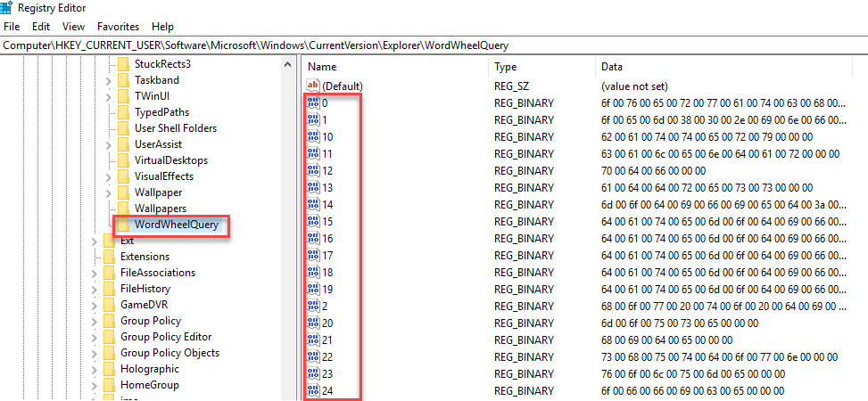This screenshot has height=401, width=868.
Task: Click the tree pane scroll up arrow
Action: [x=288, y=64]
